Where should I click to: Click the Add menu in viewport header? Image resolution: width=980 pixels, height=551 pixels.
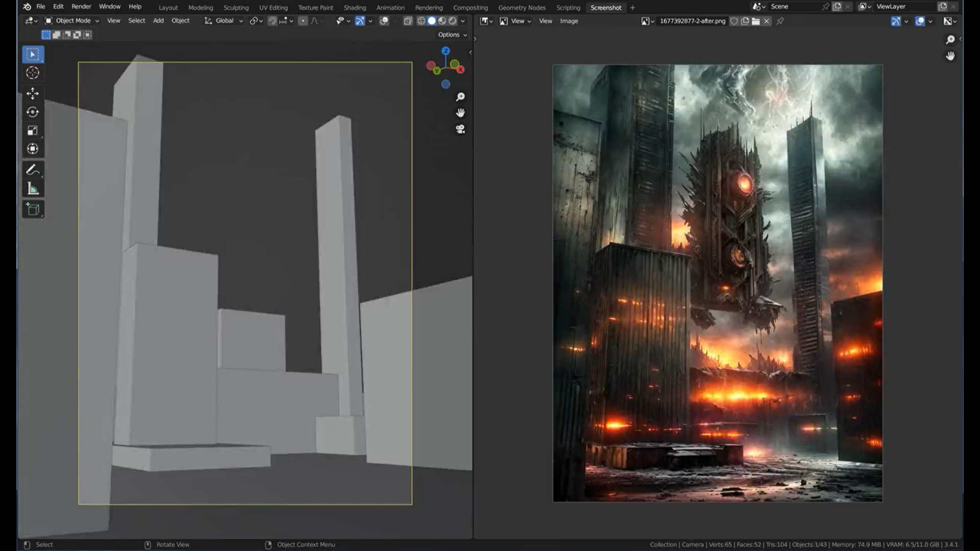click(158, 21)
